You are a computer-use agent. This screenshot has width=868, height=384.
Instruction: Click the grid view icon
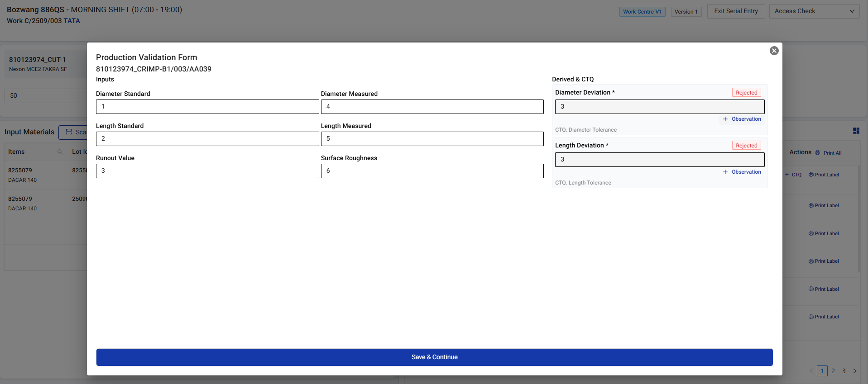[x=856, y=131]
